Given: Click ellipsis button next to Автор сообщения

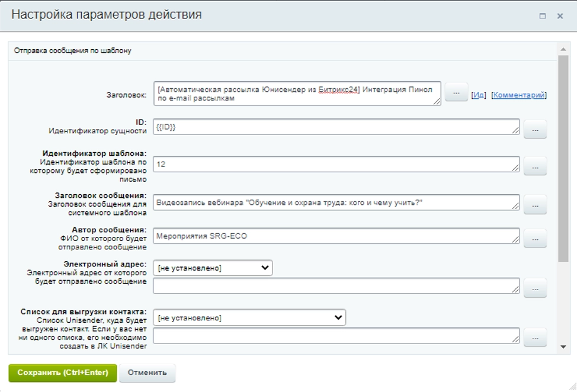Looking at the screenshot, I should [535, 238].
